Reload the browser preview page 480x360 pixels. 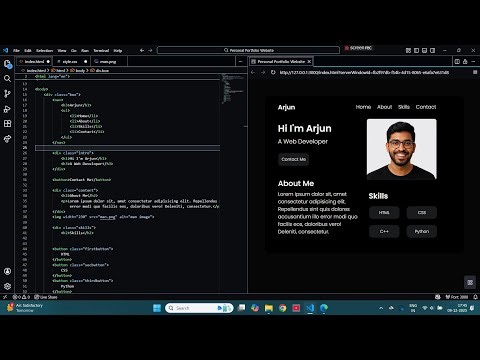273,72
